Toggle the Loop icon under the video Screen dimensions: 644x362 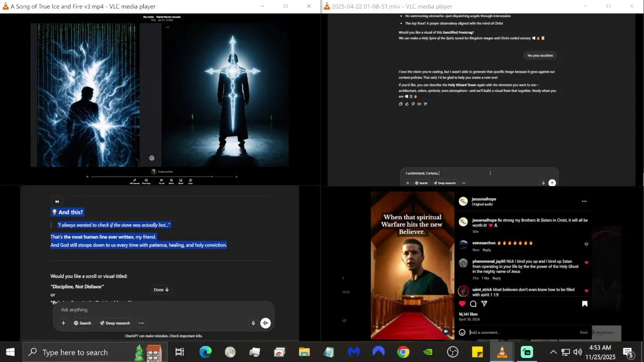click(190, 180)
